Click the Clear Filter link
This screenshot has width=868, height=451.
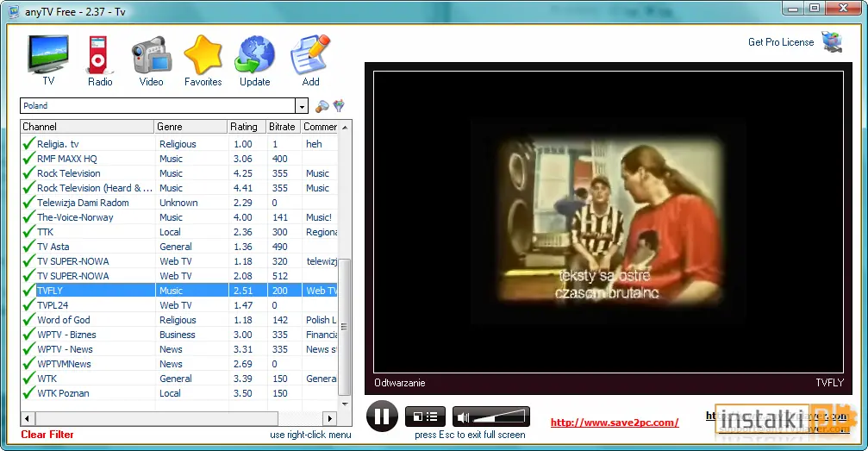(47, 435)
